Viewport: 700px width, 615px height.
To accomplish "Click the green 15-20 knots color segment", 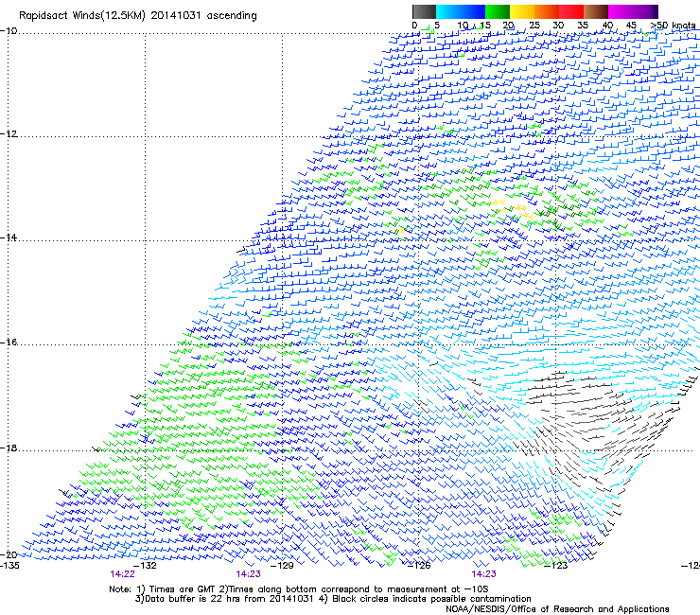I will point(498,11).
